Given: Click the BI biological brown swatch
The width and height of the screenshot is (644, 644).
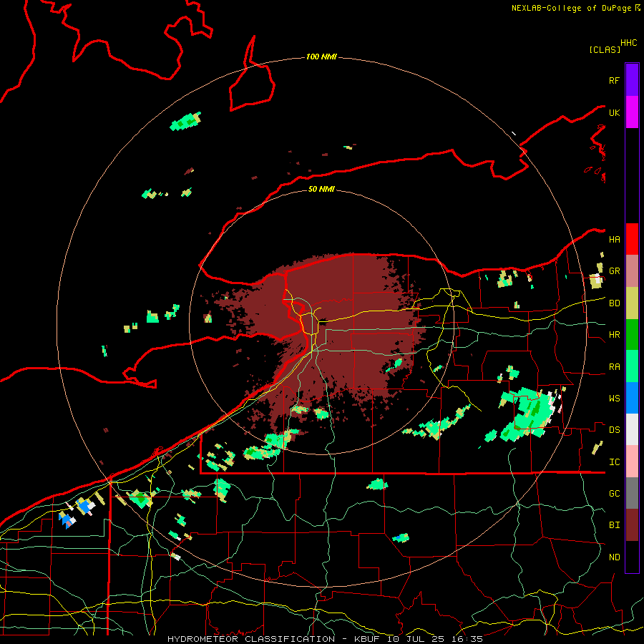Looking at the screenshot, I should point(632,525).
